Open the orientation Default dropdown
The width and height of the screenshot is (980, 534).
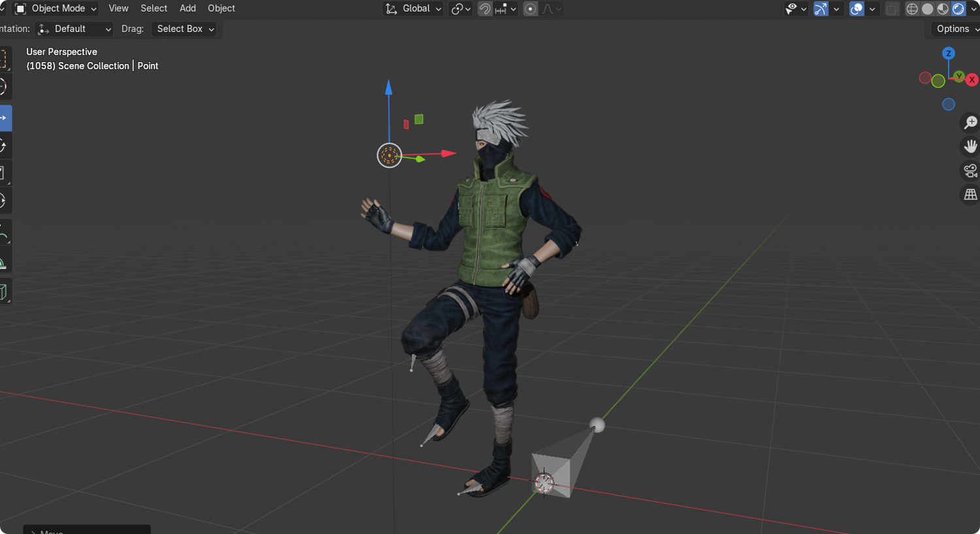click(74, 29)
